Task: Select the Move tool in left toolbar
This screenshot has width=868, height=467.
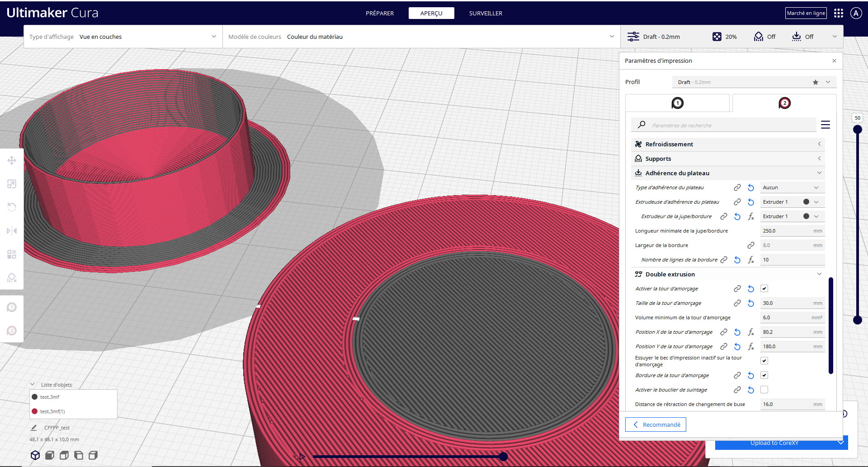Action: [x=12, y=160]
